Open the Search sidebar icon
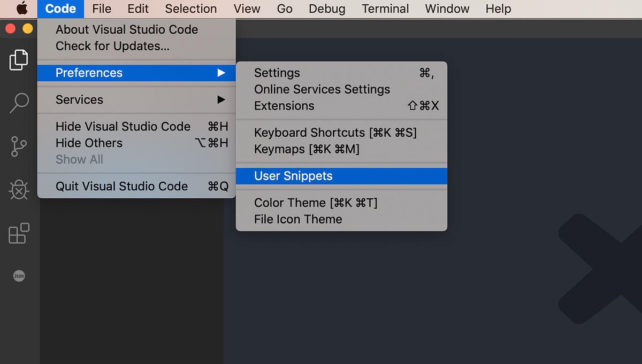Screen dimensions: 642x364 [19, 103]
